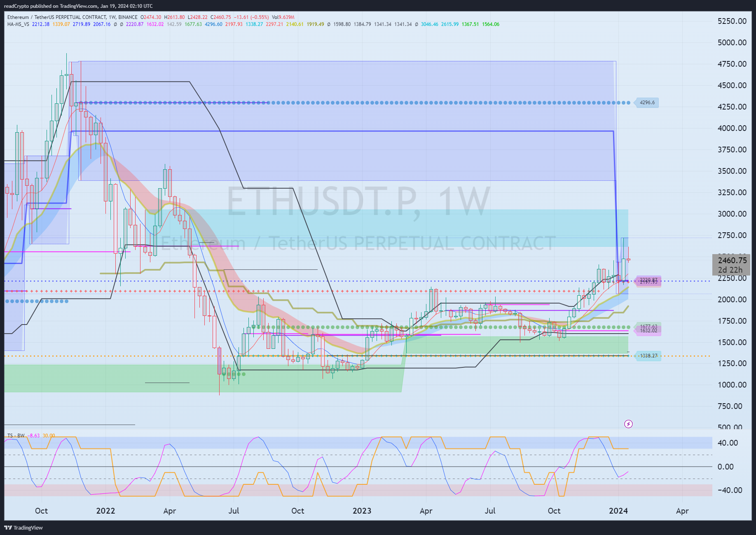Click the gray legend value 142.59
The height and width of the screenshot is (535, 756).
[x=174, y=24]
